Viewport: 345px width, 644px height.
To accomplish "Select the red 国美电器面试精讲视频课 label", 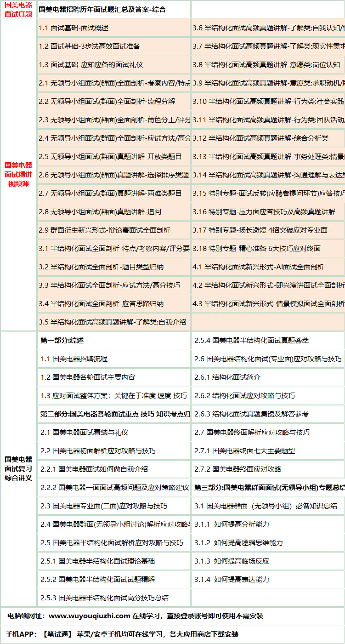I will [x=18, y=175].
